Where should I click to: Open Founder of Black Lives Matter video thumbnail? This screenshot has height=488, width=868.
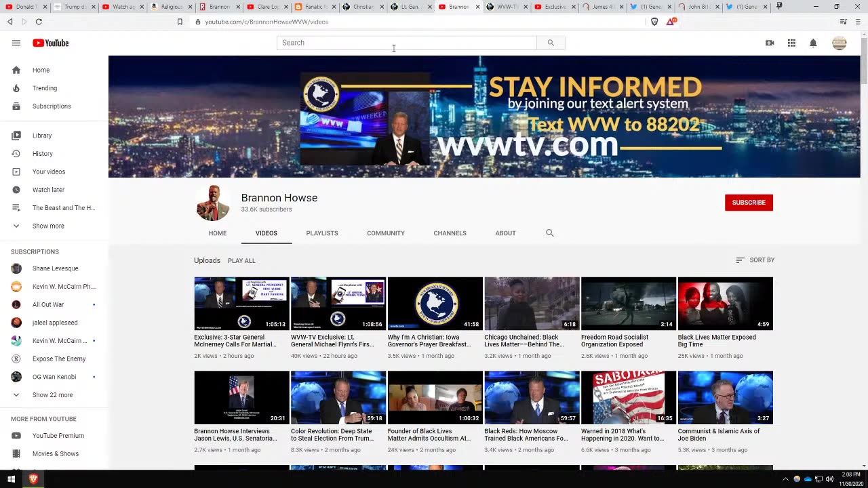coord(435,398)
